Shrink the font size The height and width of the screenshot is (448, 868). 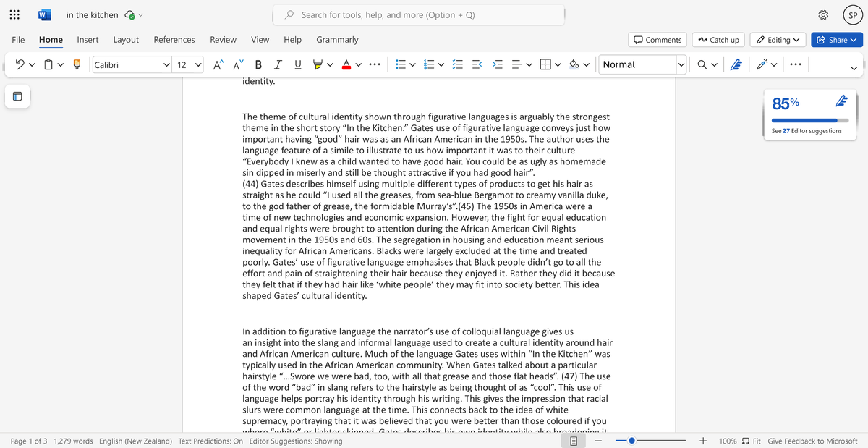pyautogui.click(x=237, y=64)
